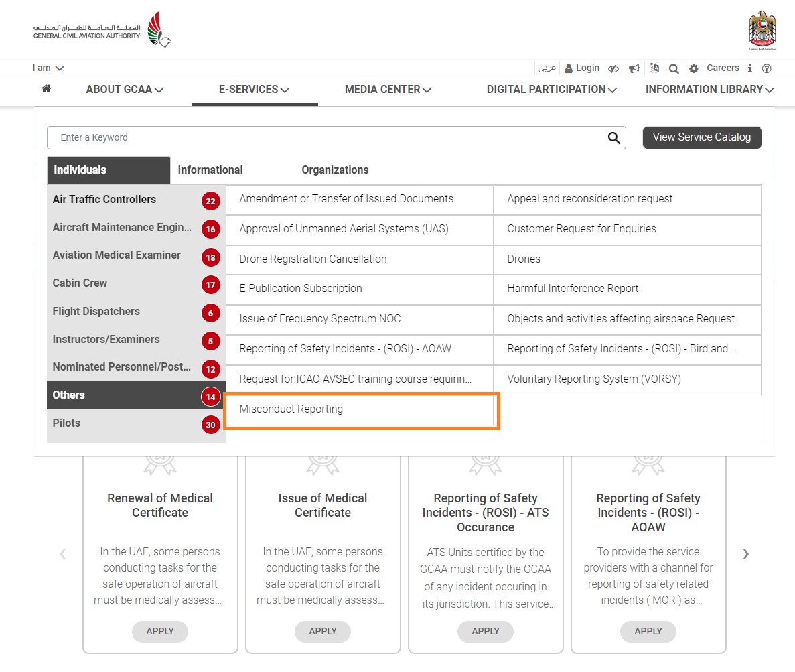This screenshot has height=672, width=795.
Task: Open Approval of Unmanned Aerial Systems (UAS)
Action: point(360,229)
